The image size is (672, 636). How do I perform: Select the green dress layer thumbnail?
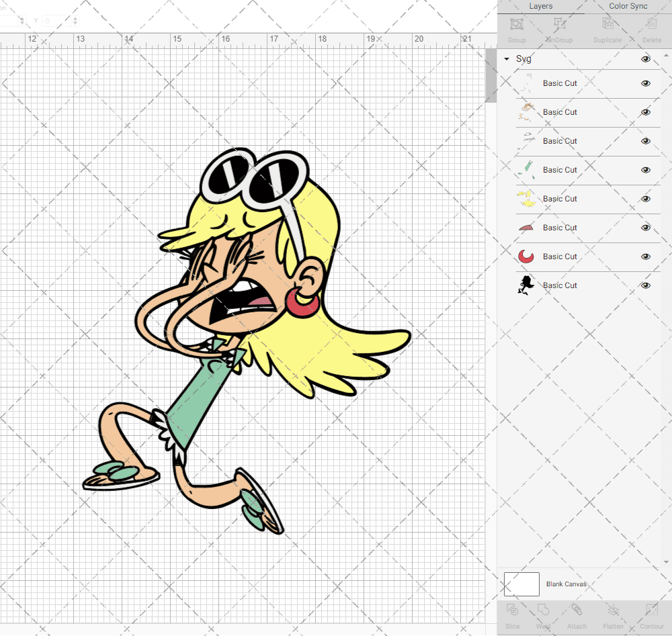[526, 170]
